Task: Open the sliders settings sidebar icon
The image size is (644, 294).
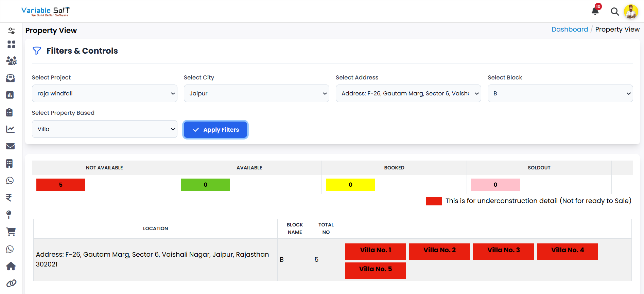Action: (11, 31)
